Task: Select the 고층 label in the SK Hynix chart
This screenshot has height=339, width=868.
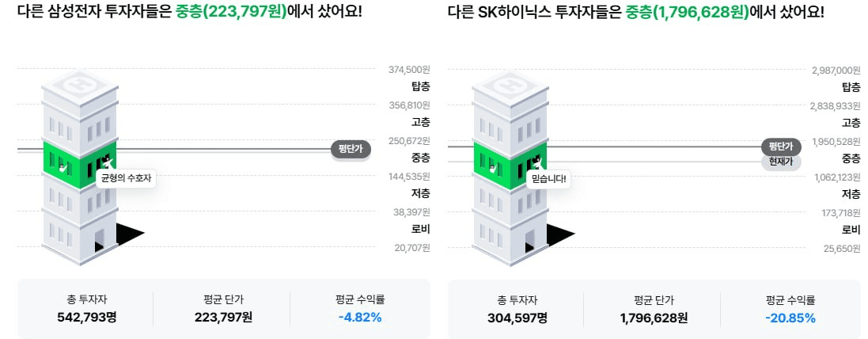Action: point(851,123)
